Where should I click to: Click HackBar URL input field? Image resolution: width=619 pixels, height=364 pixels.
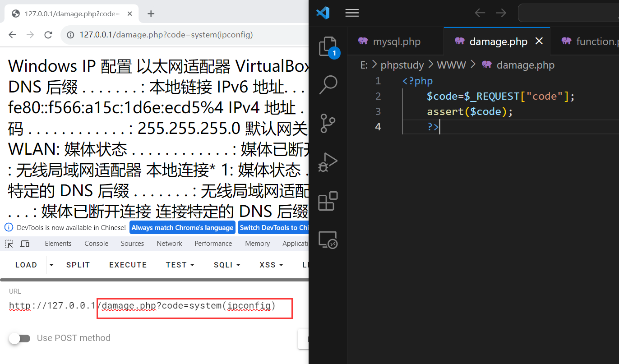click(x=159, y=306)
